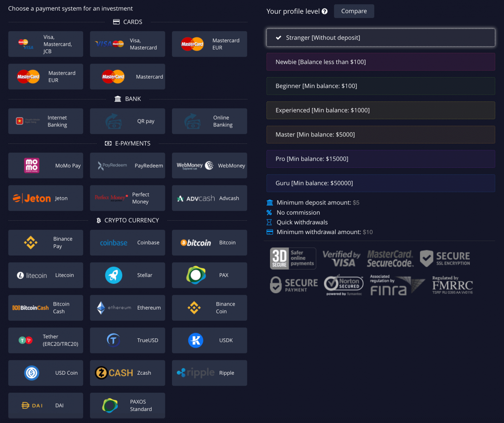Click 'Quick withdrawals' text
This screenshot has height=423, width=504.
click(x=302, y=222)
